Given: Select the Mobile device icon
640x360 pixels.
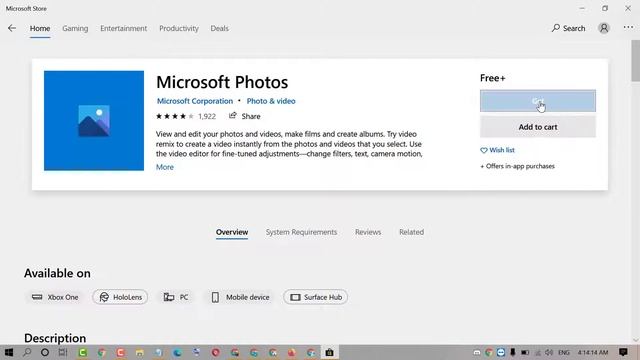Looking at the screenshot, I should (x=215, y=297).
